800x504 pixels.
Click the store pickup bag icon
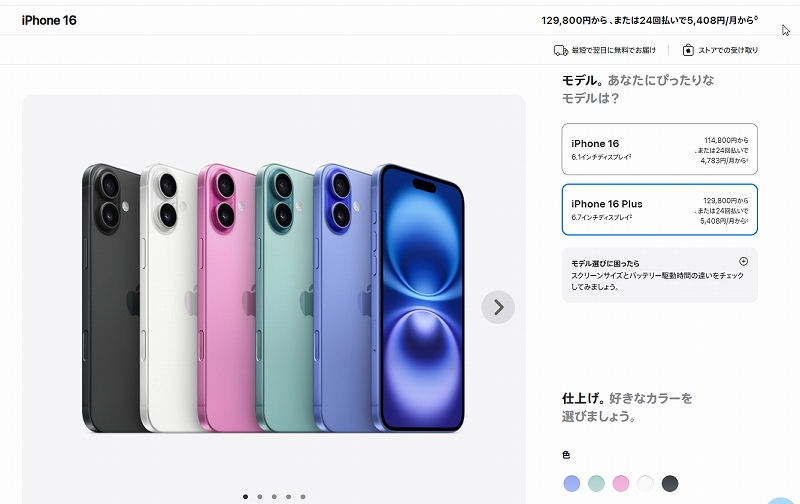(688, 50)
